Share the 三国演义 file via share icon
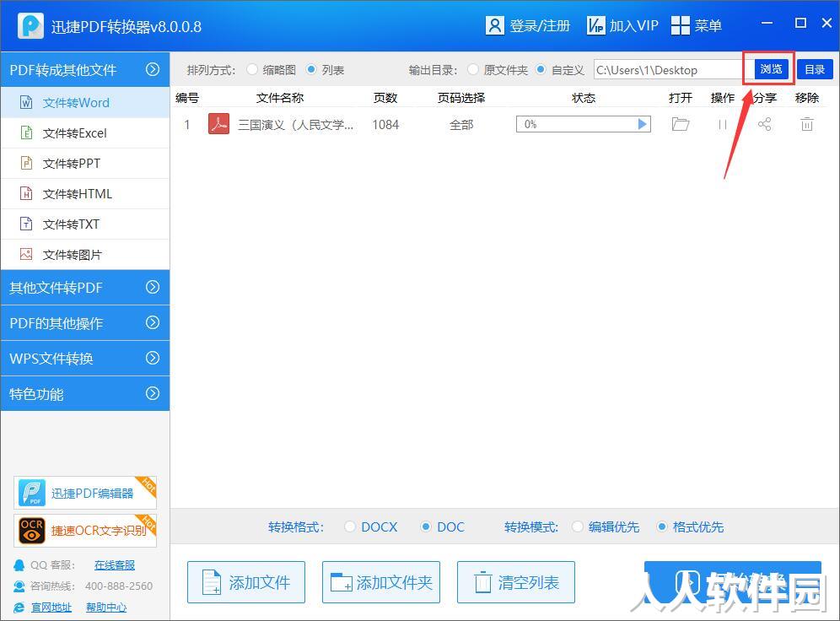Viewport: 840px width, 621px height. [764, 124]
